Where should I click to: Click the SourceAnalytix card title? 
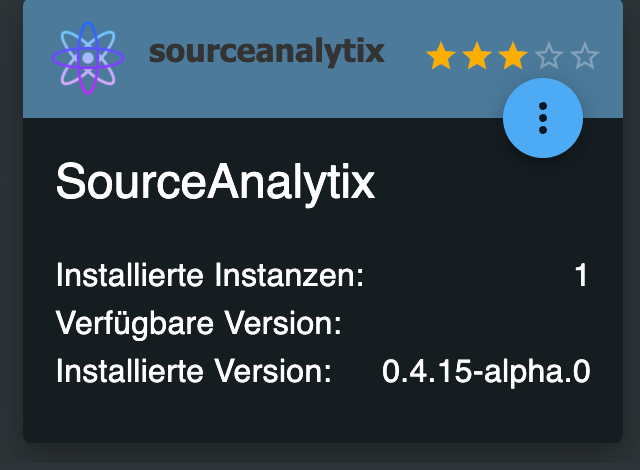215,184
